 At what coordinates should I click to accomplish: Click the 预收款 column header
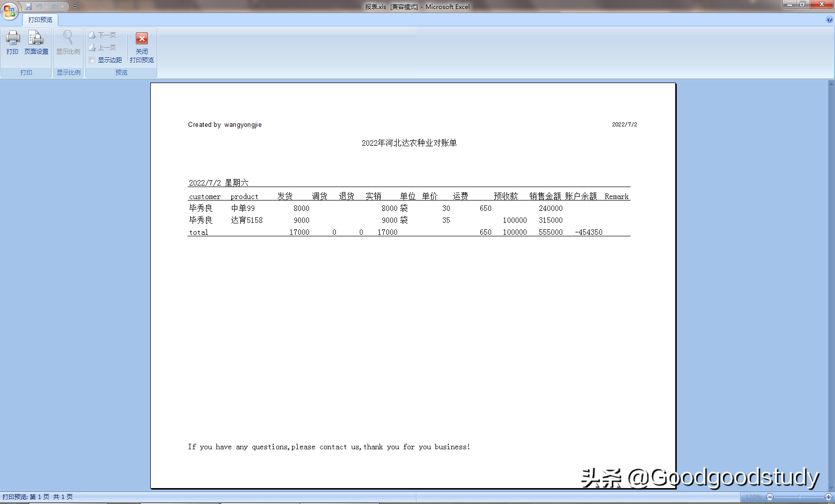pyautogui.click(x=506, y=197)
